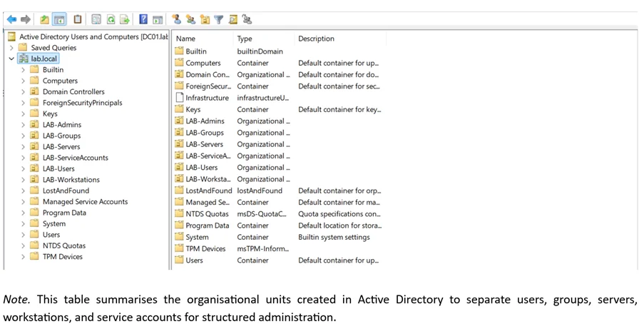The width and height of the screenshot is (644, 324).
Task: Select LAB-ServiceAccounts in the tree
Action: [75, 158]
